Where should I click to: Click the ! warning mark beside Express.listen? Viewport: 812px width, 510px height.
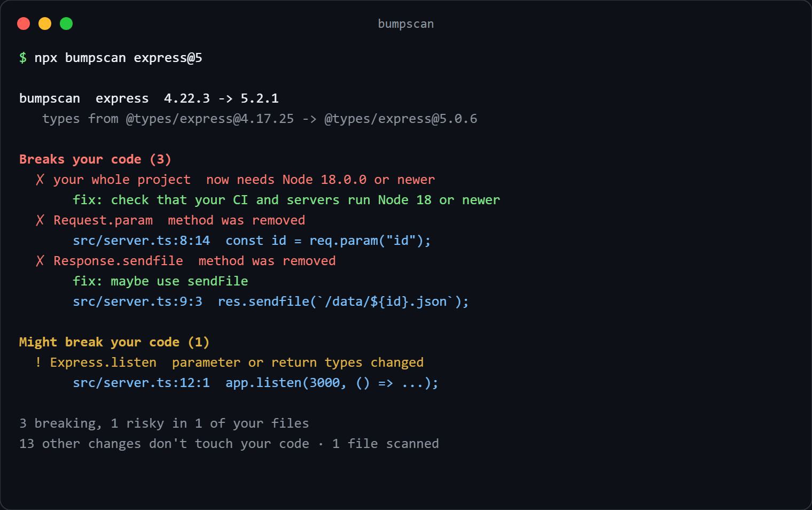tap(38, 362)
